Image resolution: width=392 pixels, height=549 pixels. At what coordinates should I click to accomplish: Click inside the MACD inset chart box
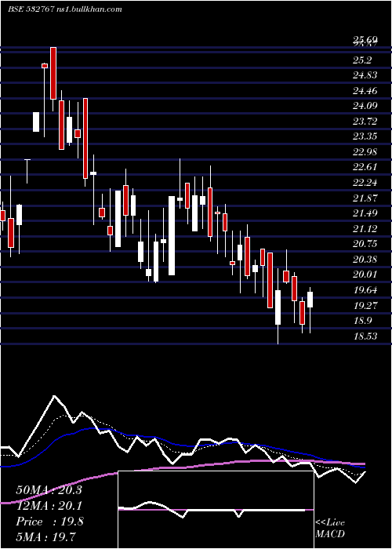point(216,510)
